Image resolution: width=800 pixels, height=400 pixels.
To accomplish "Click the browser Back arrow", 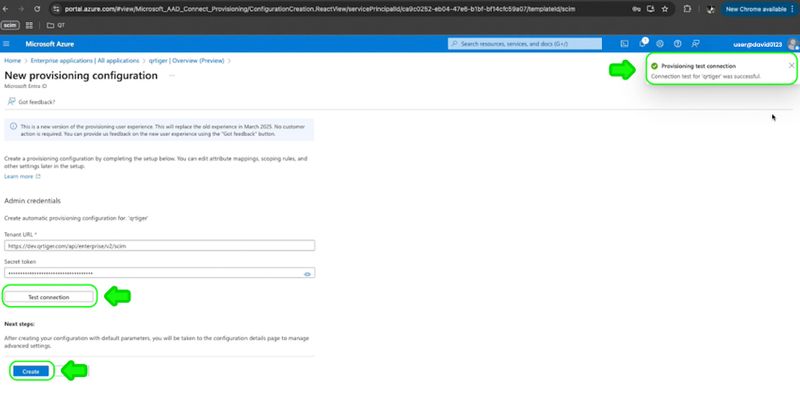I will [6, 9].
